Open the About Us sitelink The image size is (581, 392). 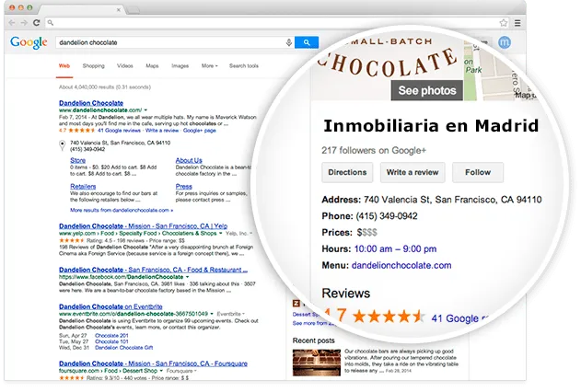point(189,160)
